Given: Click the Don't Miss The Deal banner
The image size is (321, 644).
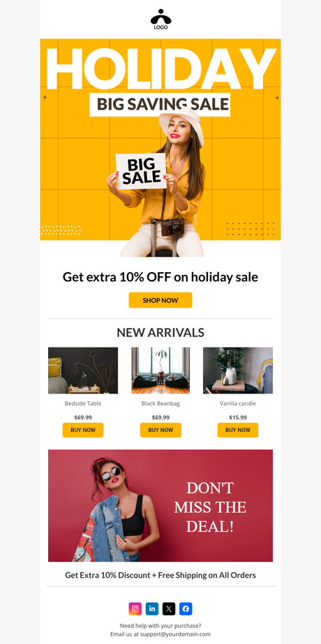Looking at the screenshot, I should click(x=160, y=506).
